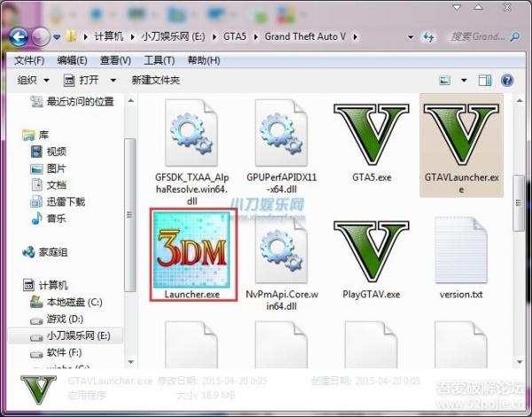Click the file list scroll-up arrow
Viewport: 532px width, 417px height.
click(519, 100)
